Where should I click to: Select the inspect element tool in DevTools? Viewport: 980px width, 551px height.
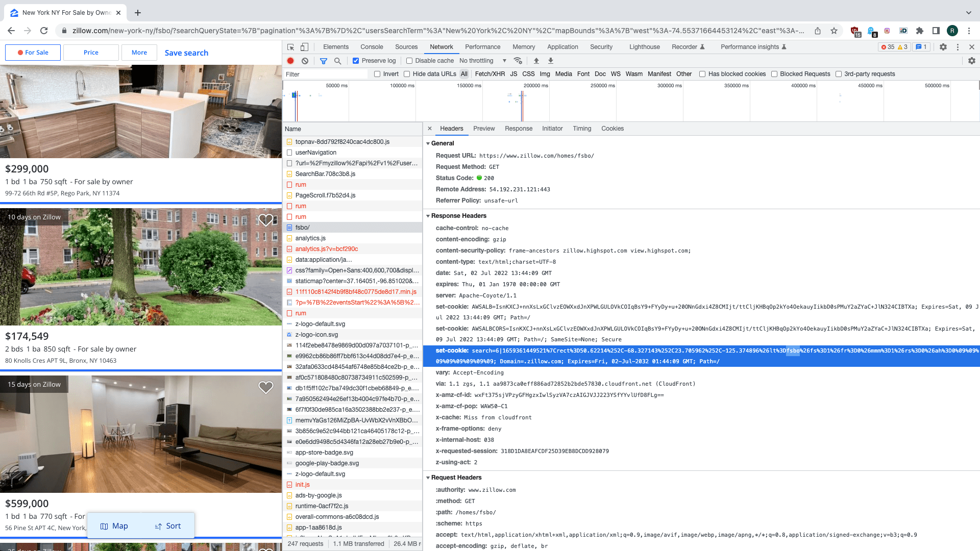pyautogui.click(x=290, y=46)
